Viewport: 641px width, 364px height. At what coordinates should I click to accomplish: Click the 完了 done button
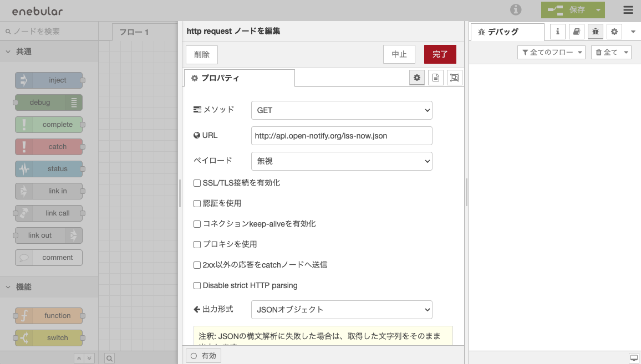click(440, 54)
